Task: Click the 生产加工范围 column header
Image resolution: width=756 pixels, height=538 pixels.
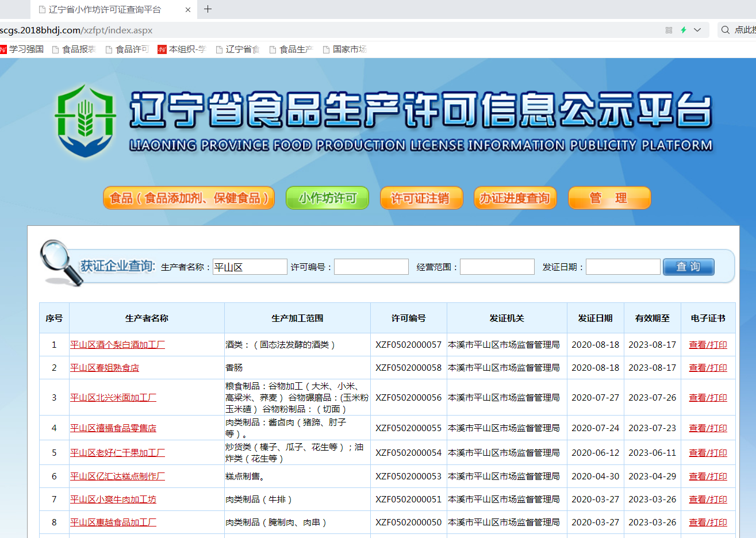Action: 297,318
